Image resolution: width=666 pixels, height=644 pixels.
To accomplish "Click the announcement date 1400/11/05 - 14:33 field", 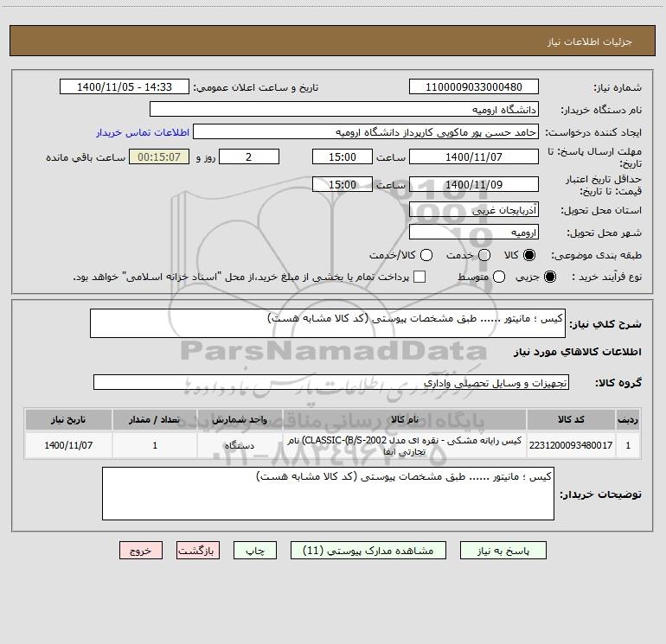I will pos(125,86).
